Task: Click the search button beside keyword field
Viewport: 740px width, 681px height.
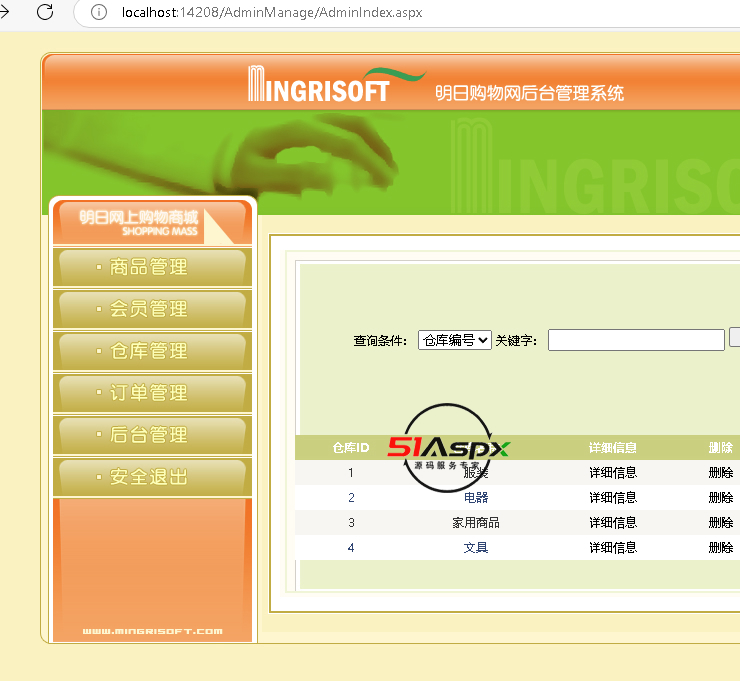Action: point(735,337)
